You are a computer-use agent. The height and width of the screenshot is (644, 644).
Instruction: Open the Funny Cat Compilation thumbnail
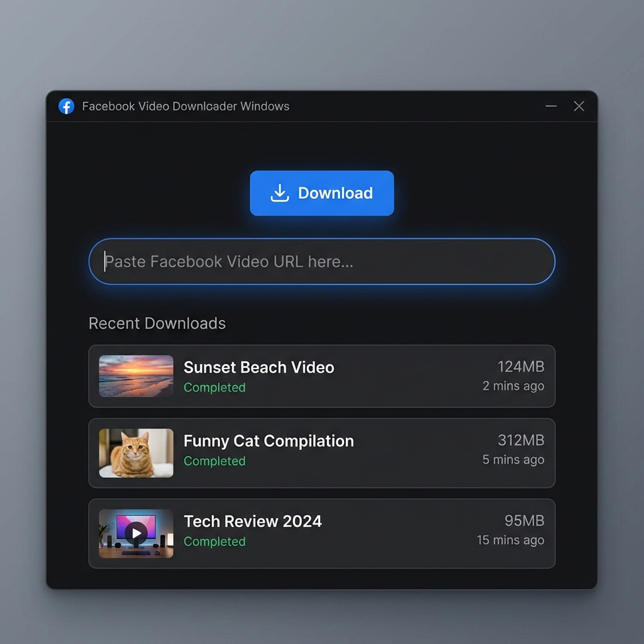135,453
